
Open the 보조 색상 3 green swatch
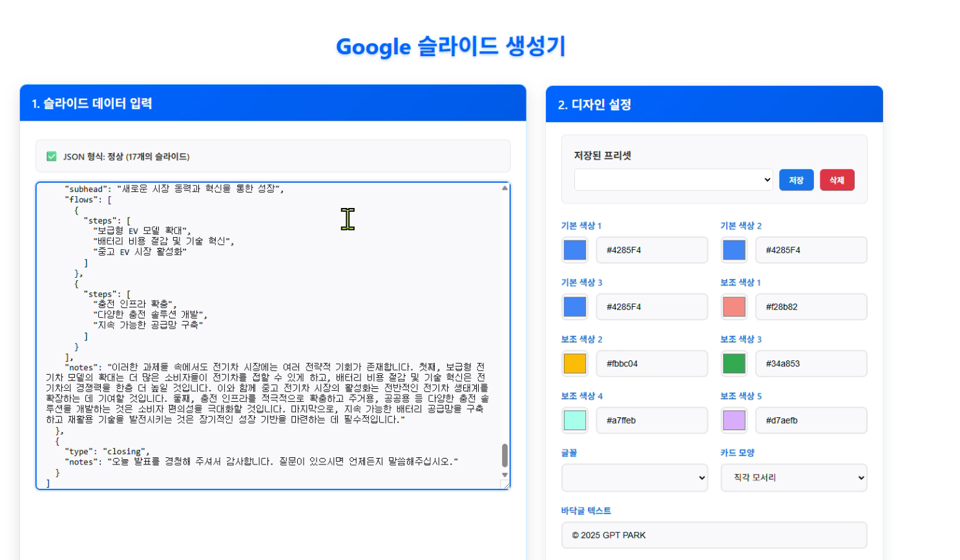(734, 364)
